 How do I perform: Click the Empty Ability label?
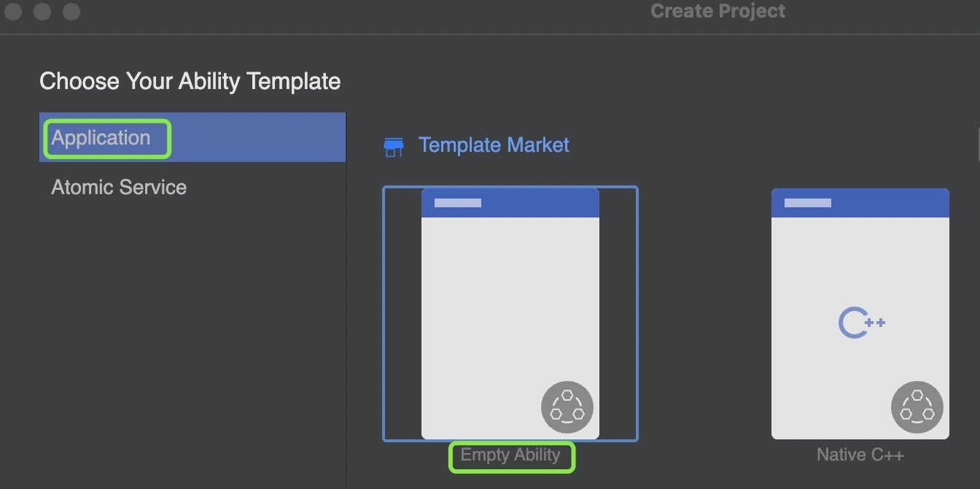[x=510, y=455]
